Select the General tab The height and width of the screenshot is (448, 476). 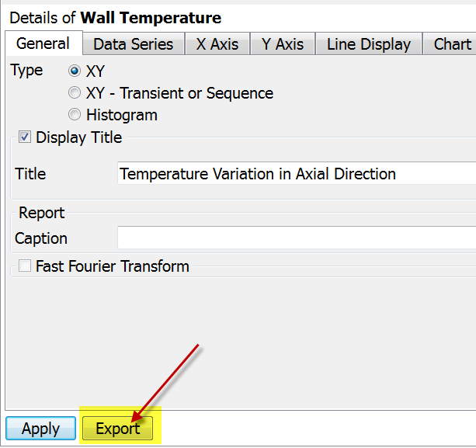coord(43,43)
